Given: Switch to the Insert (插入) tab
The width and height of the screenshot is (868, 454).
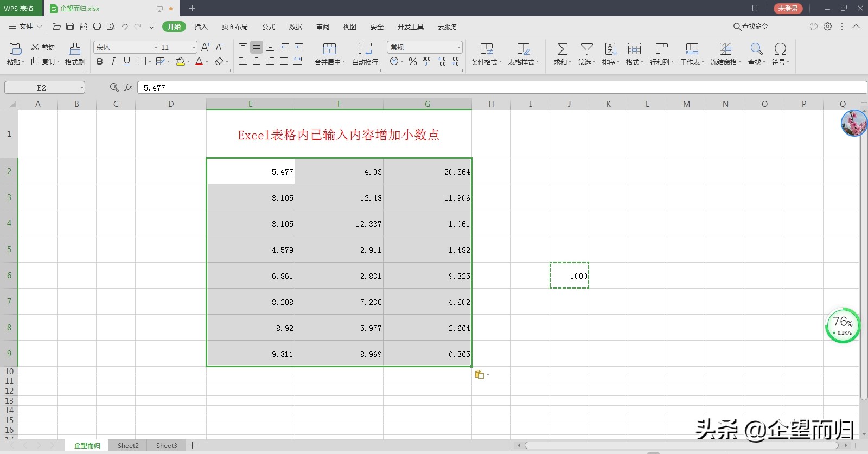Looking at the screenshot, I should [x=201, y=27].
